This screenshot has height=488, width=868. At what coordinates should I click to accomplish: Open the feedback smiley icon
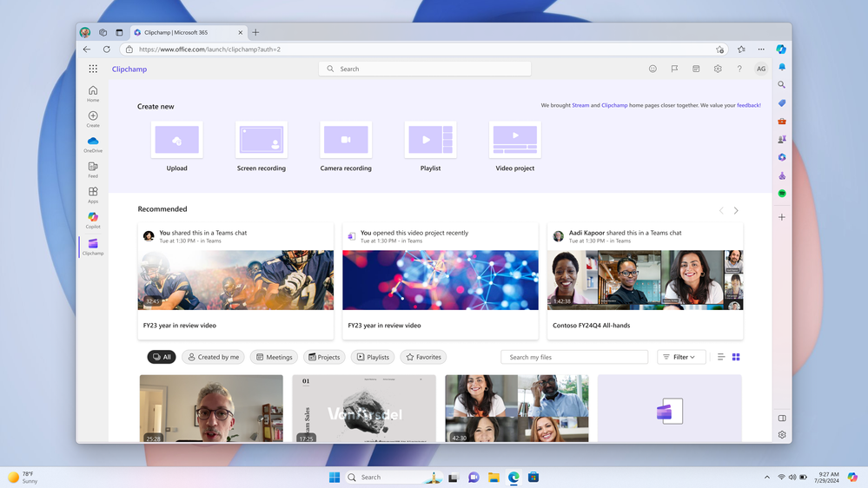pyautogui.click(x=653, y=69)
